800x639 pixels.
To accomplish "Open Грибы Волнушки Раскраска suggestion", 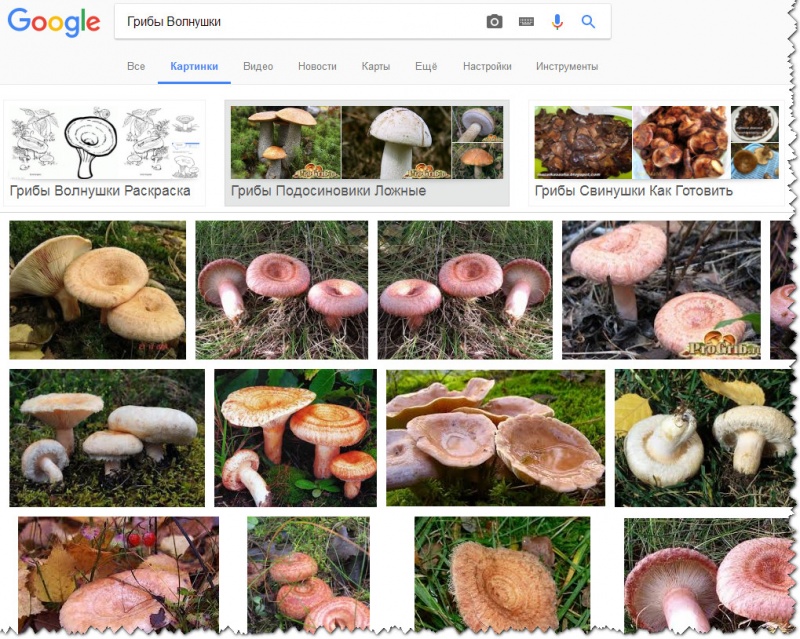I will tap(105, 153).
